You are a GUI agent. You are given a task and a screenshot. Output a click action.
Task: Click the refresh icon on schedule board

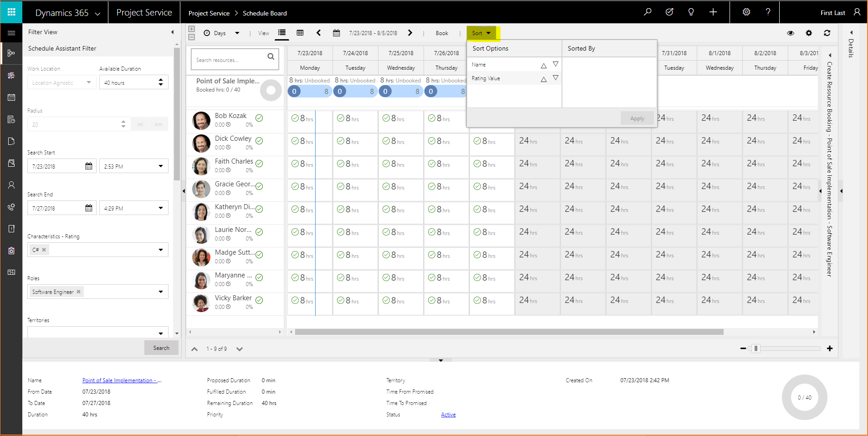827,33
